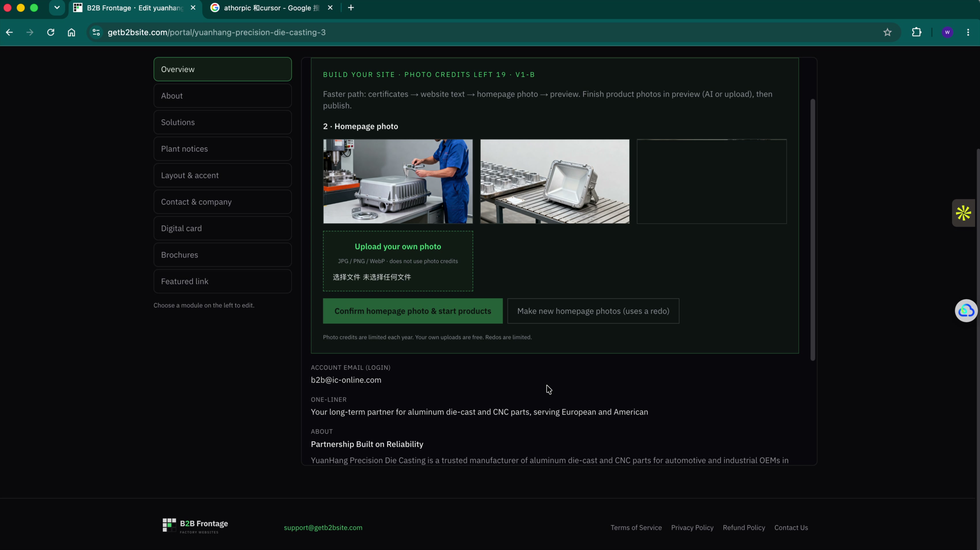This screenshot has width=980, height=550.
Task: Expand the tab search dropdown arrow
Action: [x=57, y=7]
